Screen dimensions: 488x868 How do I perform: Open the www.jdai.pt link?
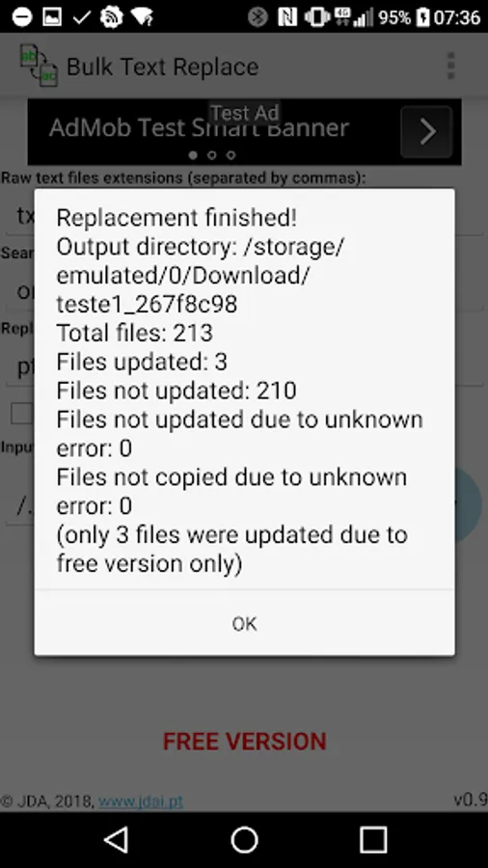coord(141,800)
